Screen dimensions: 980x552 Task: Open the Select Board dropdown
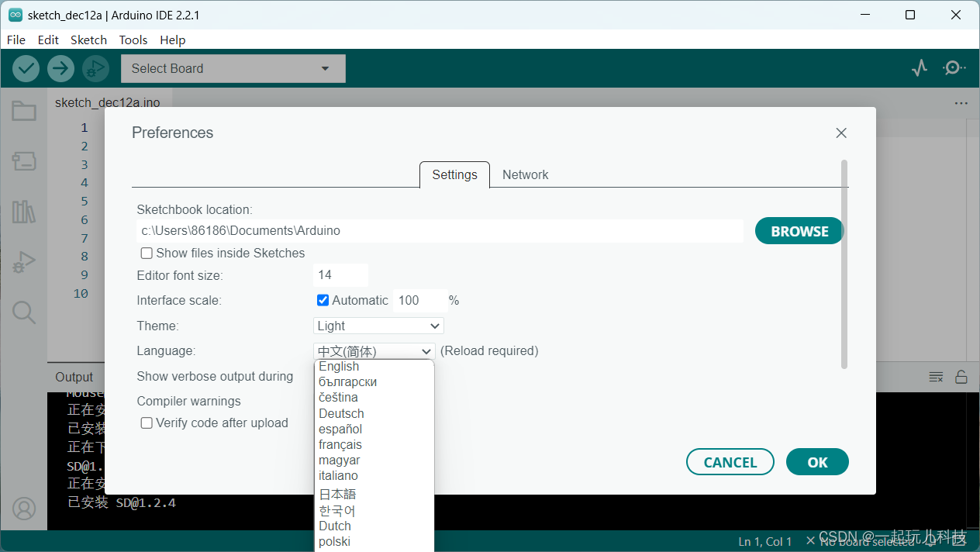pos(233,68)
